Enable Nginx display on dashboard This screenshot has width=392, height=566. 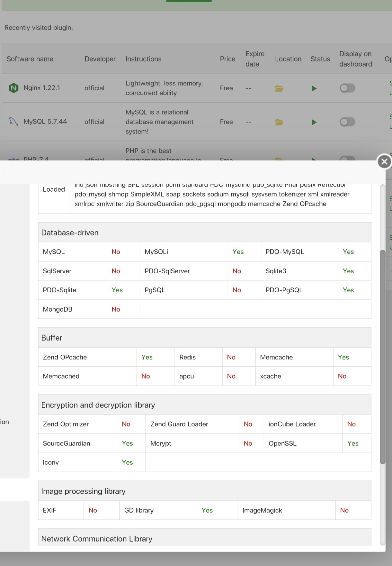coord(347,88)
